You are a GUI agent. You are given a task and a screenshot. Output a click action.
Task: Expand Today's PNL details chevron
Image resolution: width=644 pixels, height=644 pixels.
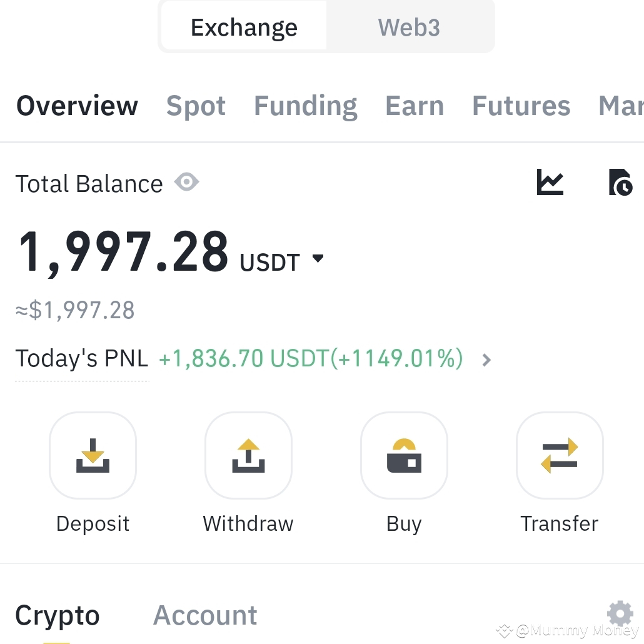tap(486, 360)
